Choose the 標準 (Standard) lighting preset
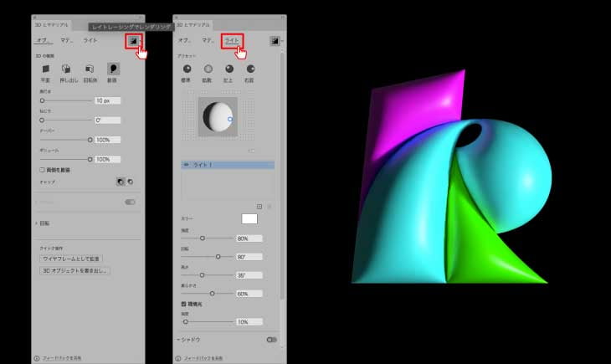The width and height of the screenshot is (611, 364). pos(186,69)
